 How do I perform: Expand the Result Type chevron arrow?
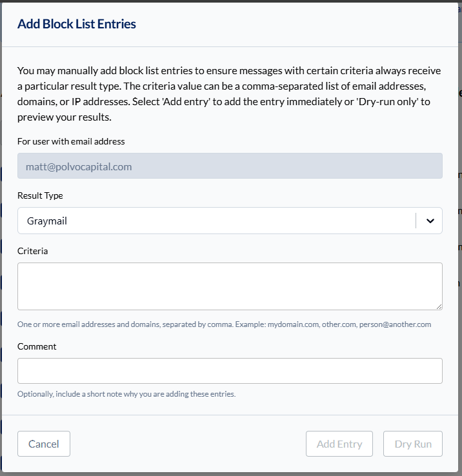pos(430,221)
